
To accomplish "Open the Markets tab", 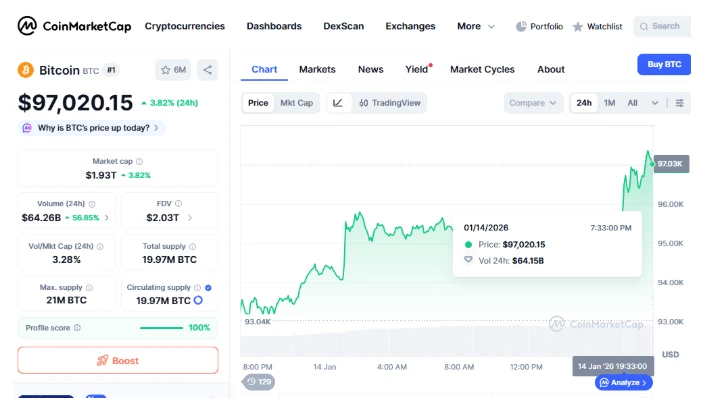I will click(317, 69).
